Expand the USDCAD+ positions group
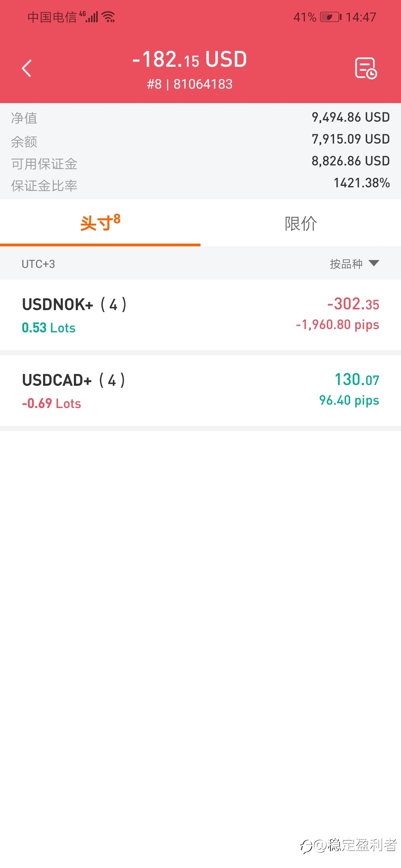Viewport: 401px width, 868px height. tap(200, 391)
